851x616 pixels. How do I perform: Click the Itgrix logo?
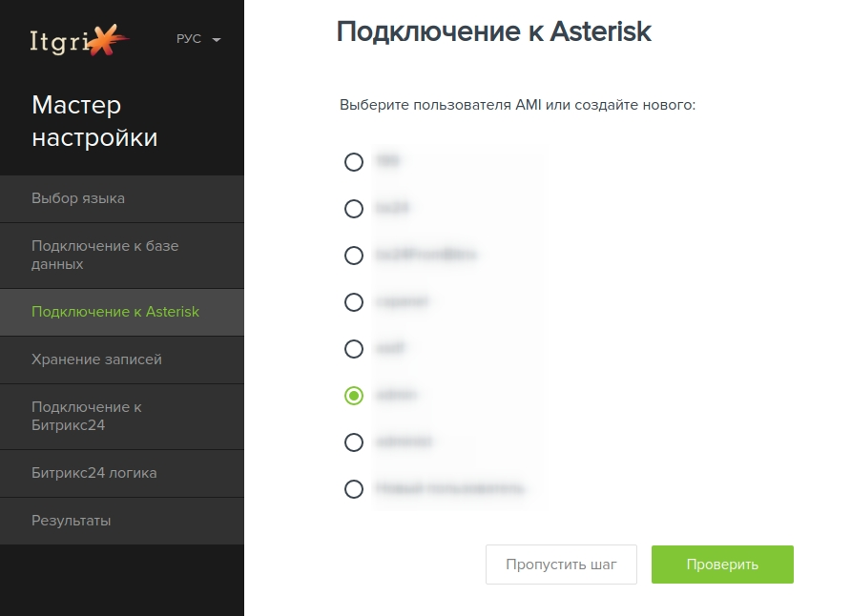(78, 40)
